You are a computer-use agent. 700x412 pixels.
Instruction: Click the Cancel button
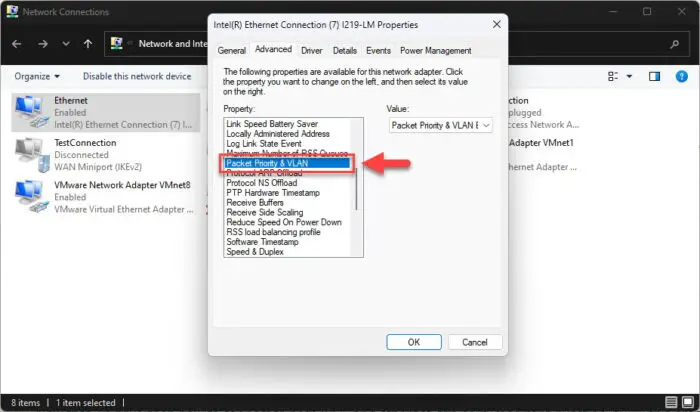(x=475, y=342)
